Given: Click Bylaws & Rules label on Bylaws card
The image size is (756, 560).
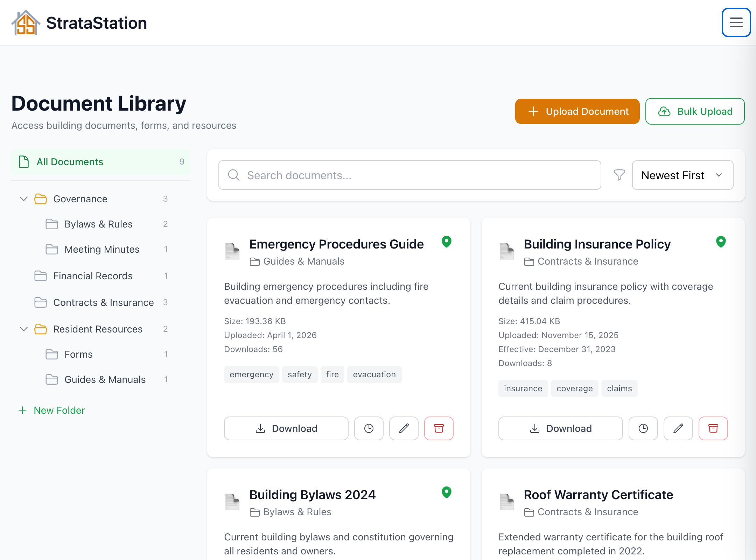Looking at the screenshot, I should [297, 512].
